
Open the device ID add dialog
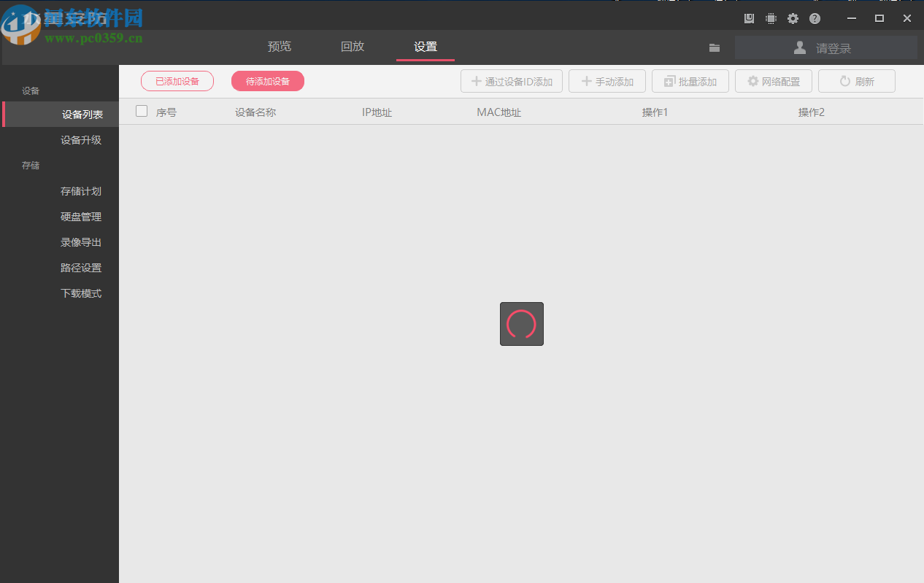click(x=511, y=81)
